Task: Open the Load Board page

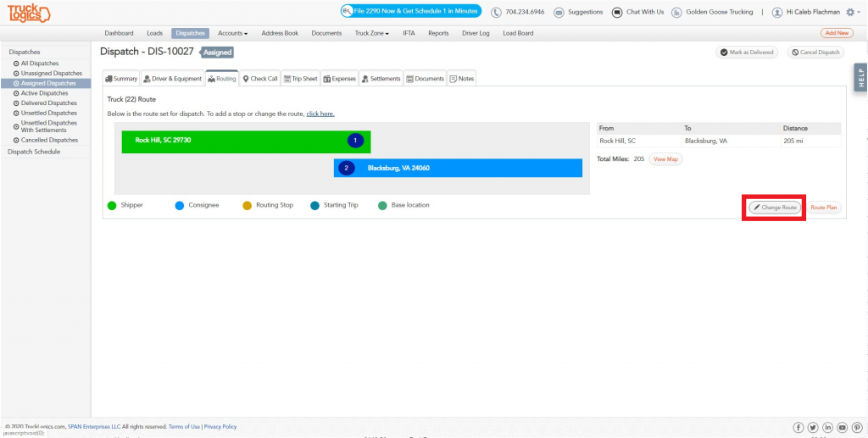Action: 518,33
